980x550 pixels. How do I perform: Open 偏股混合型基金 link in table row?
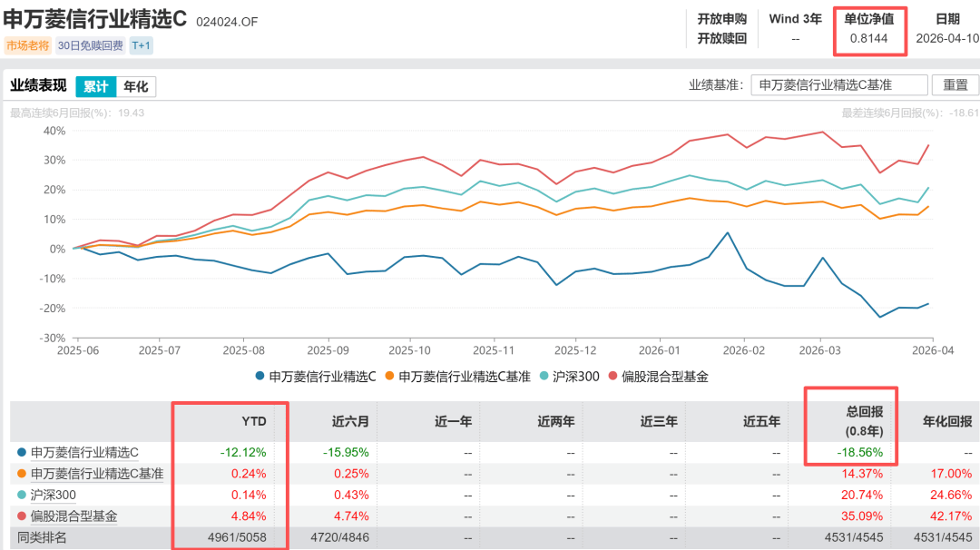pyautogui.click(x=74, y=516)
